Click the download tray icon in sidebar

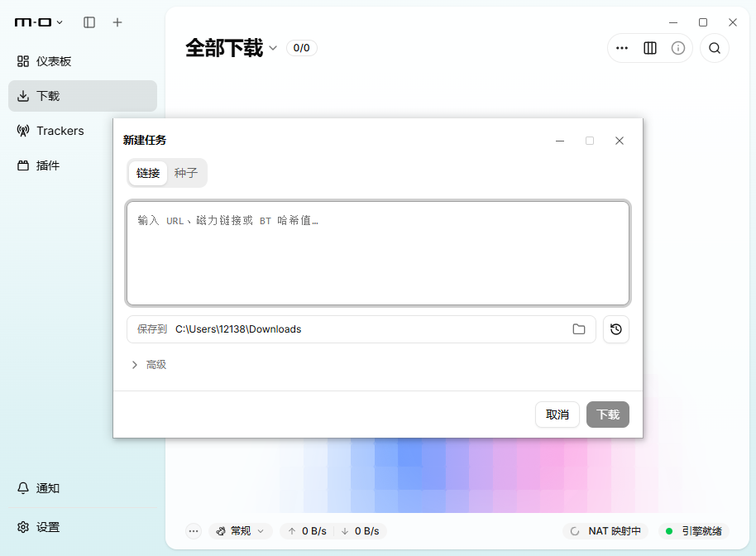tap(23, 96)
